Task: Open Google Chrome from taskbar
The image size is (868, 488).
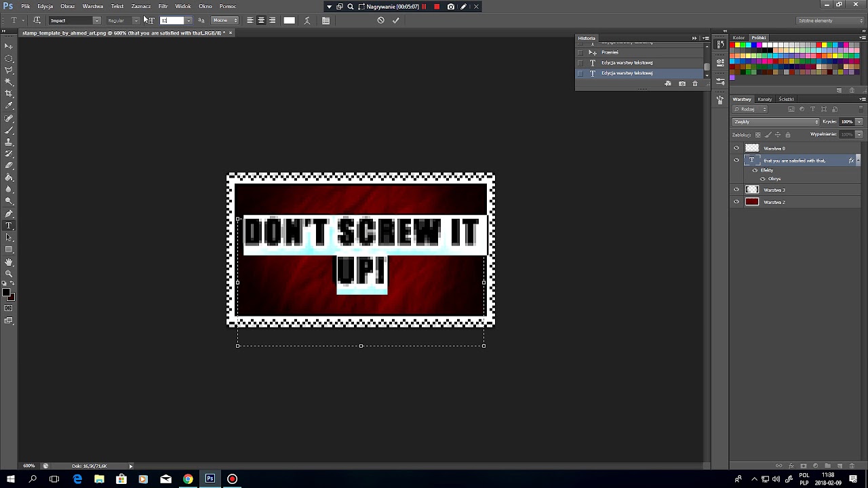Action: 188,479
